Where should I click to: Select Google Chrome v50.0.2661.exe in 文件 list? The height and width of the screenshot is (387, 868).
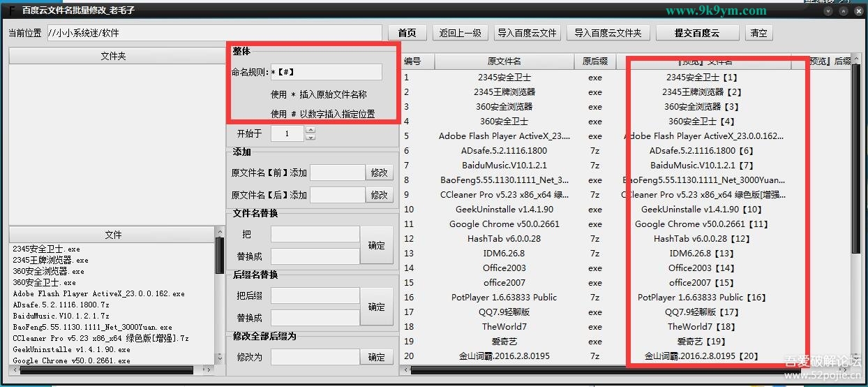(71, 360)
